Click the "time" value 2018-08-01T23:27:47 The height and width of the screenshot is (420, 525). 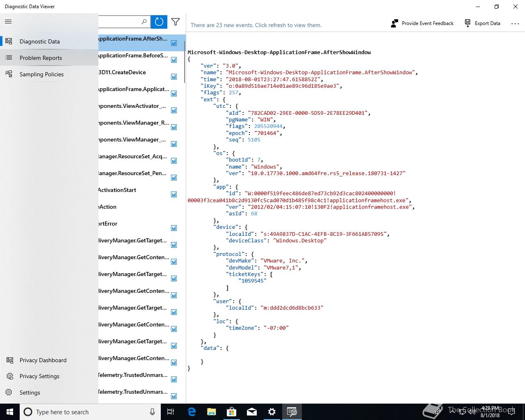coord(274,79)
